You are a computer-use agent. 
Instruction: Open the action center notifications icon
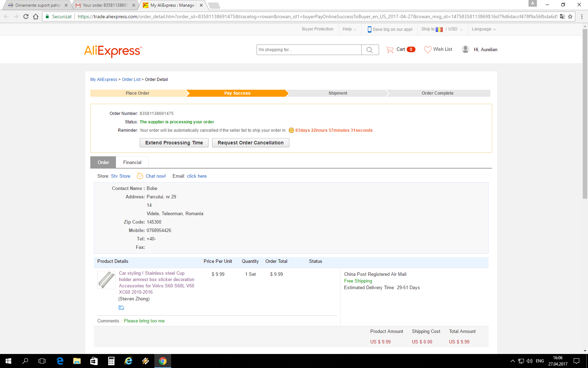pyautogui.click(x=576, y=361)
